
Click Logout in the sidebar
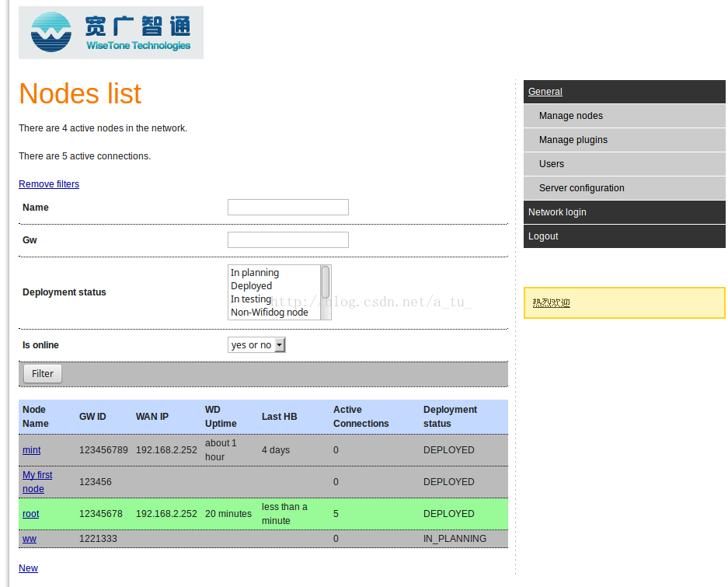pyautogui.click(x=625, y=236)
